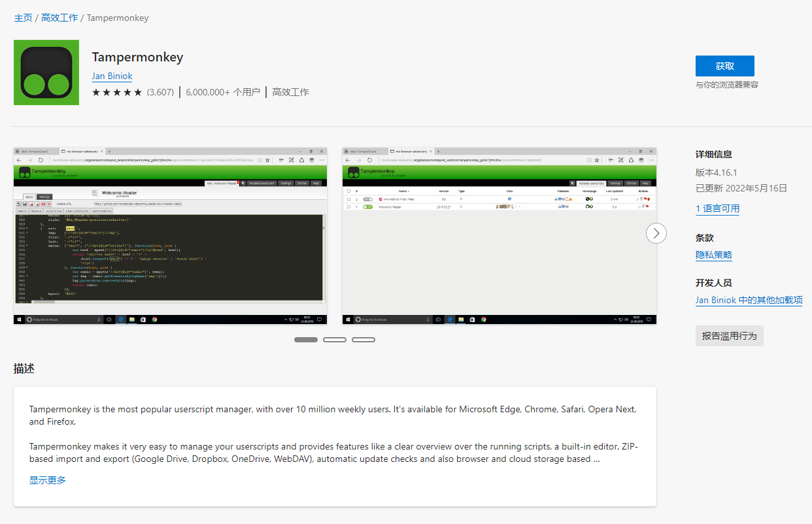Open the first screenshot showing script editor
This screenshot has height=524, width=812.
click(171, 236)
